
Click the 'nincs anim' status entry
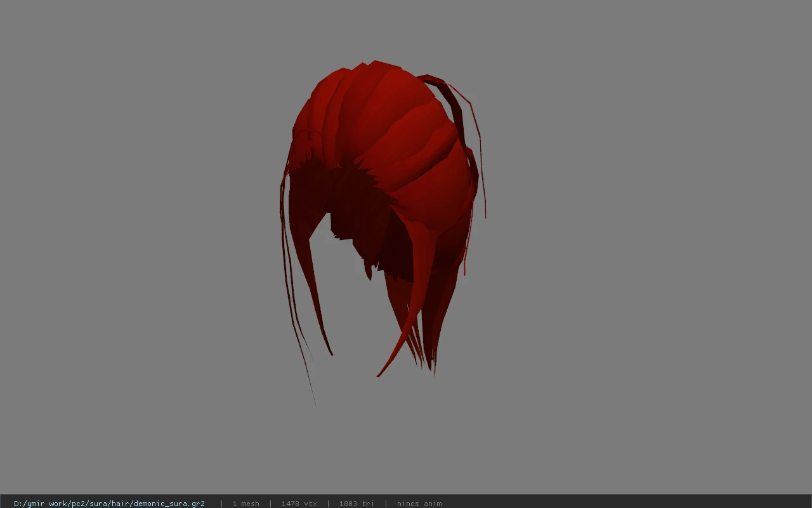click(419, 504)
